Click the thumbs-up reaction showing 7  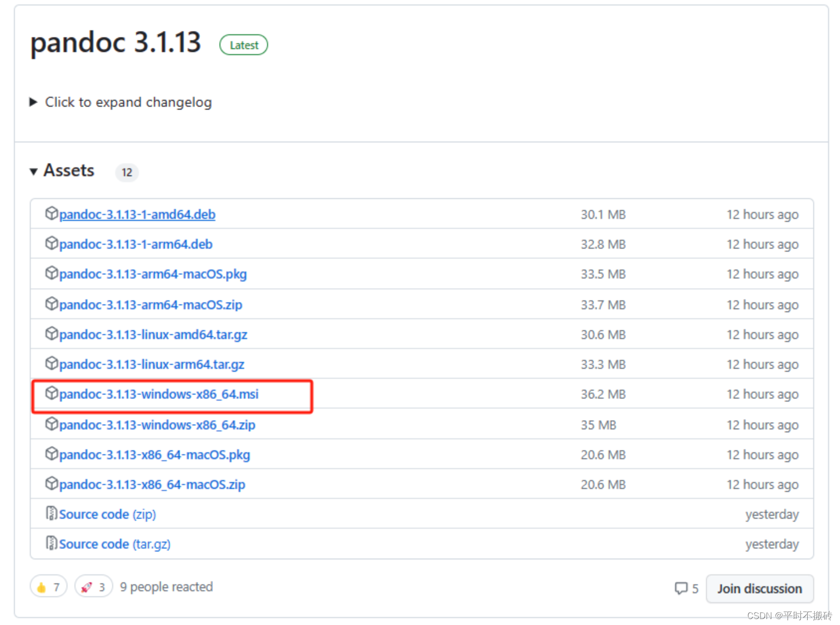tap(48, 586)
